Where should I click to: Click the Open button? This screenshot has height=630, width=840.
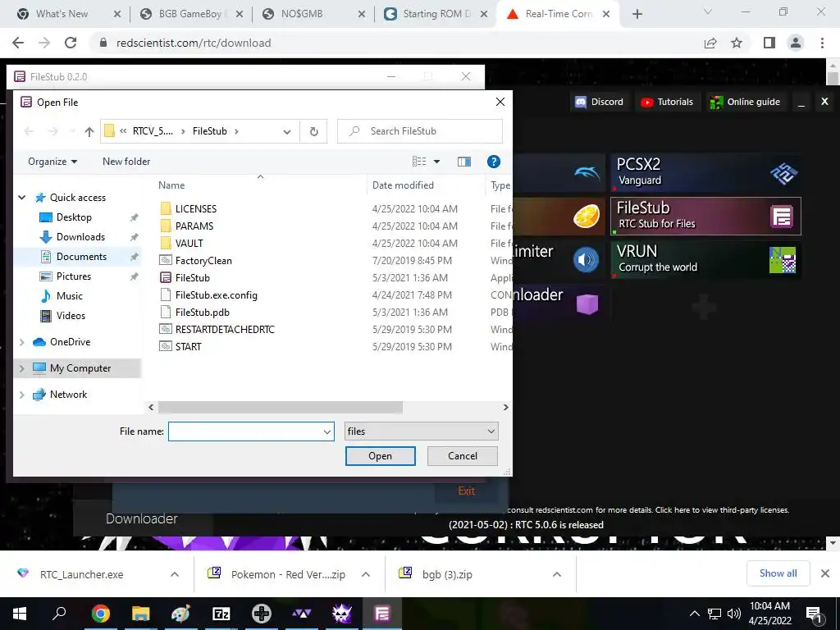(x=381, y=456)
